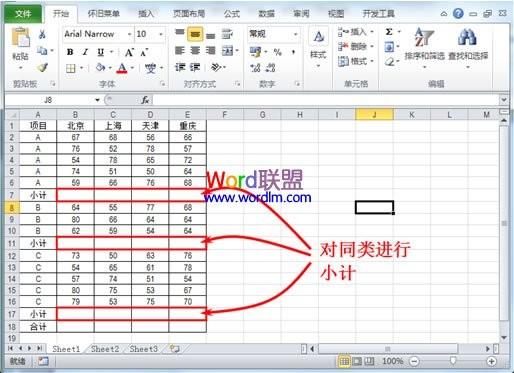Viewport: 514px width, 373px height.
Task: Toggle middle vertical alignment
Action: (195, 34)
